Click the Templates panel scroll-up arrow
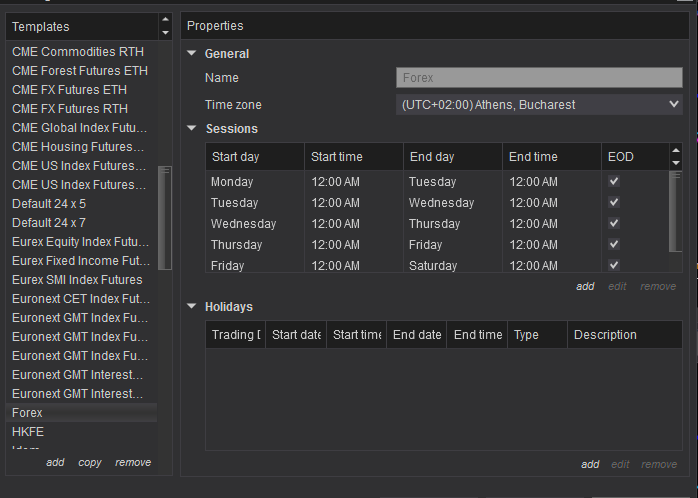Screen dimensions: 698x498 pyautogui.click(x=165, y=19)
